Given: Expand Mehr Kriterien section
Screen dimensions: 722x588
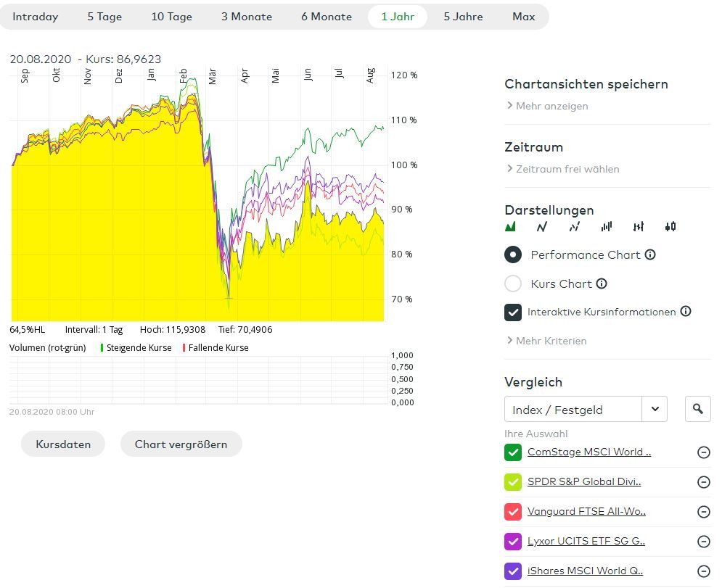Looking at the screenshot, I should (550, 341).
